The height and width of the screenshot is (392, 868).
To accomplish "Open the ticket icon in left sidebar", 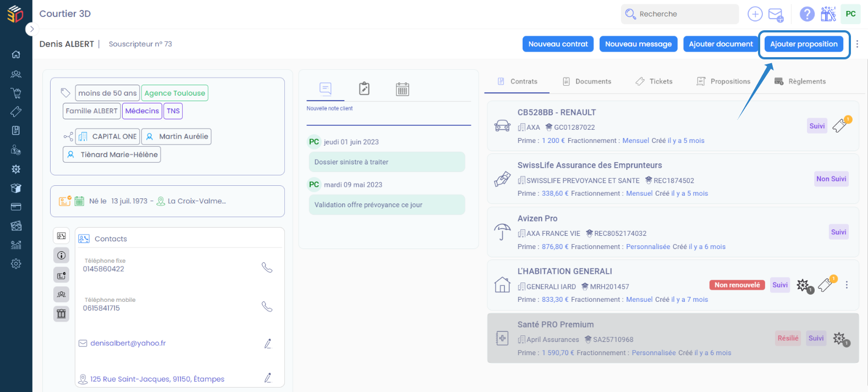I will point(16,112).
